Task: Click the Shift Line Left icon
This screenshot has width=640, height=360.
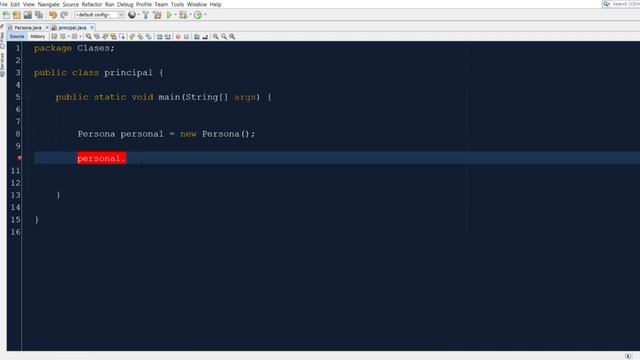Action: [160, 36]
